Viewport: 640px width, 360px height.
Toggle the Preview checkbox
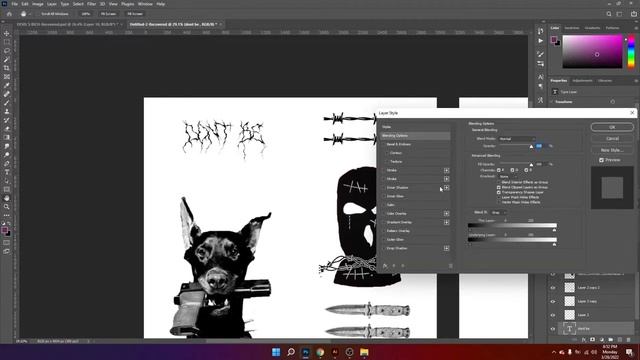click(x=601, y=160)
